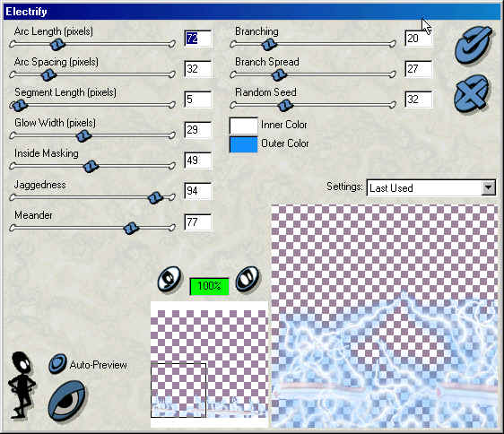Click the Jaggedness slider handle

155,197
